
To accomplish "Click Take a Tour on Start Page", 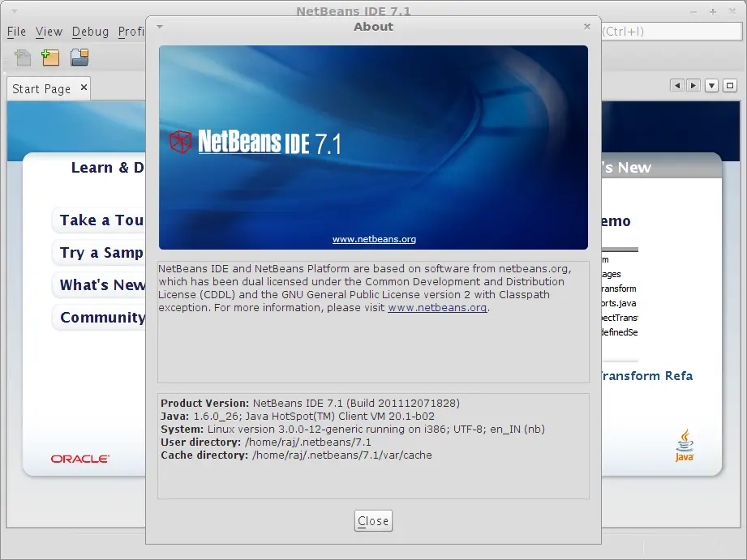I will [101, 220].
